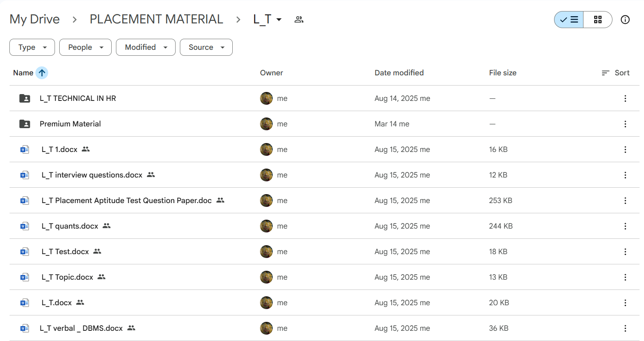Select the Premium Material folder name
Viewport: 644px width, 341px height.
70,124
